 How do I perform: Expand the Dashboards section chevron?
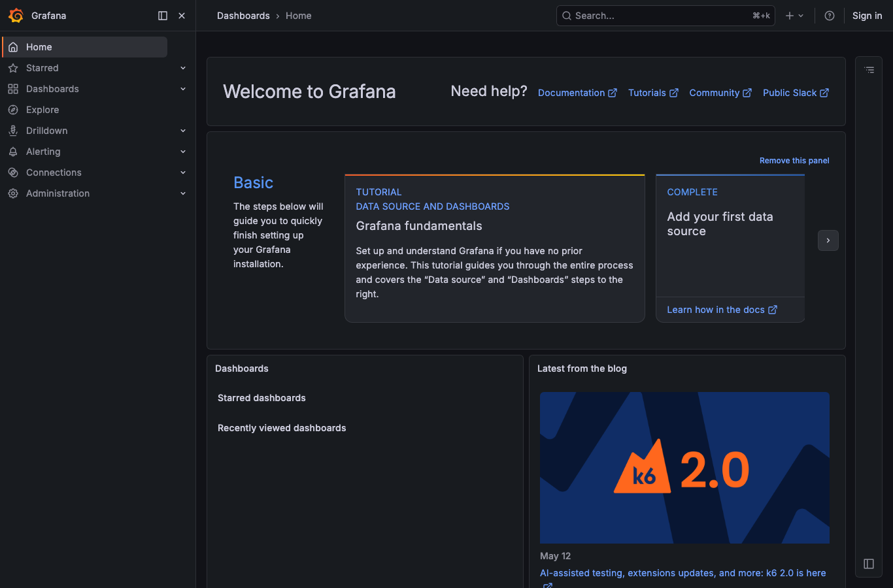point(183,89)
